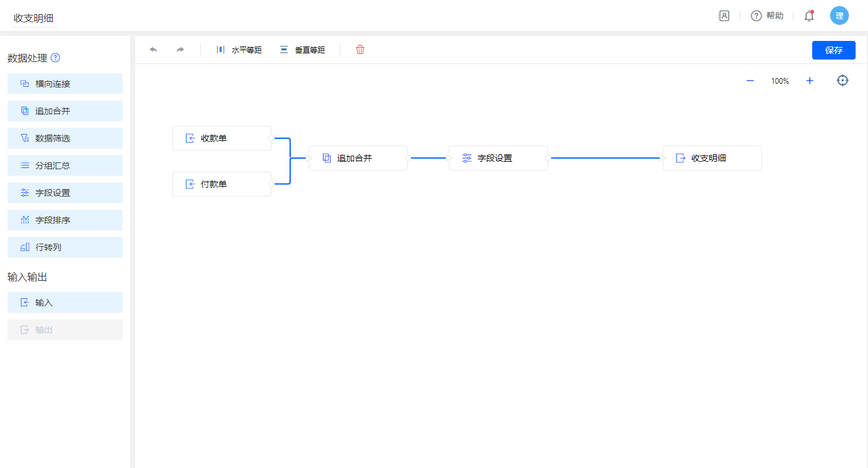Zoom in with the plus button
The width and height of the screenshot is (868, 468).
pyautogui.click(x=809, y=81)
